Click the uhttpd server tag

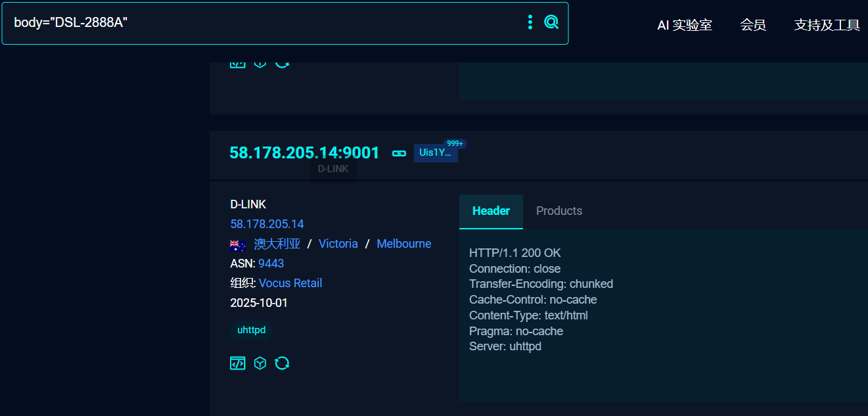coord(251,330)
